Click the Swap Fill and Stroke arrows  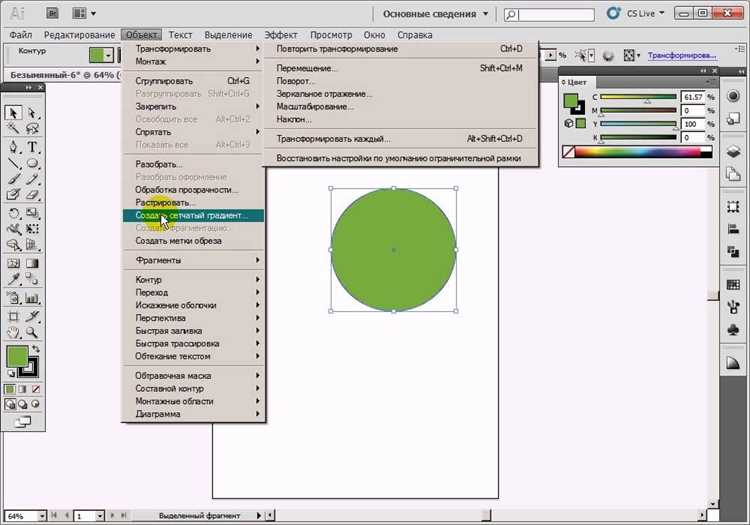pyautogui.click(x=35, y=350)
